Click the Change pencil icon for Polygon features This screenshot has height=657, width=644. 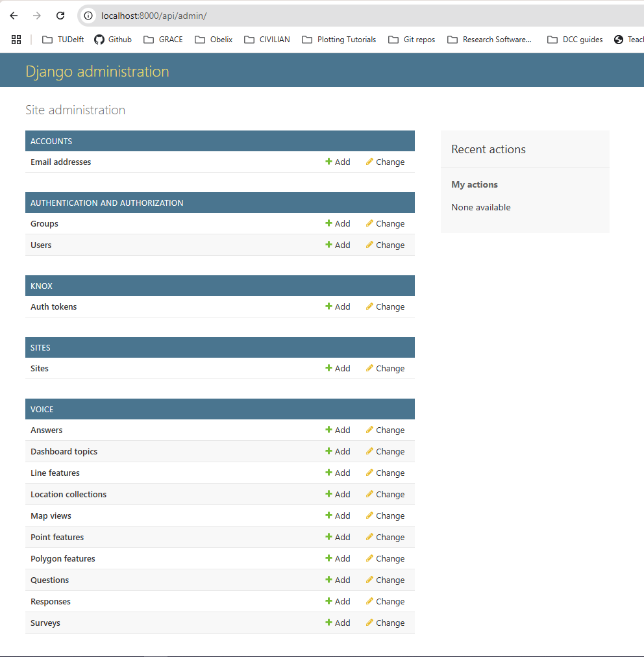tap(369, 558)
